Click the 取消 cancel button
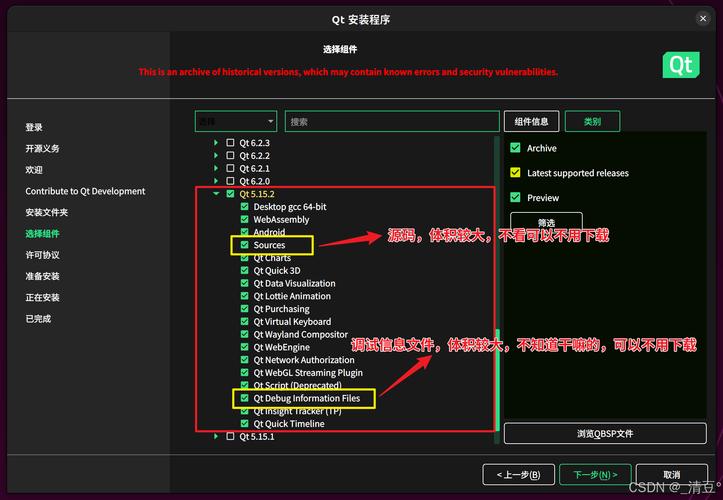Screen dimensions: 723x500 672,475
